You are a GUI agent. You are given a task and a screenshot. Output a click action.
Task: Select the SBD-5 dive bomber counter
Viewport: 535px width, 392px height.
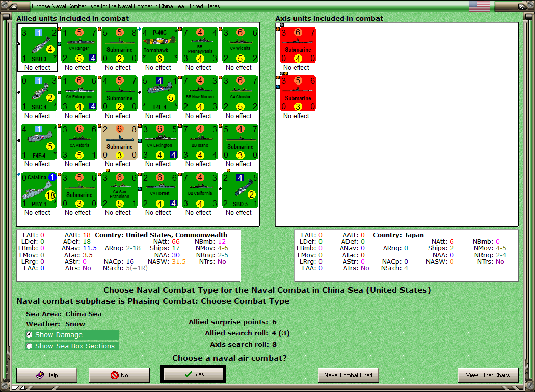pyautogui.click(x=240, y=190)
